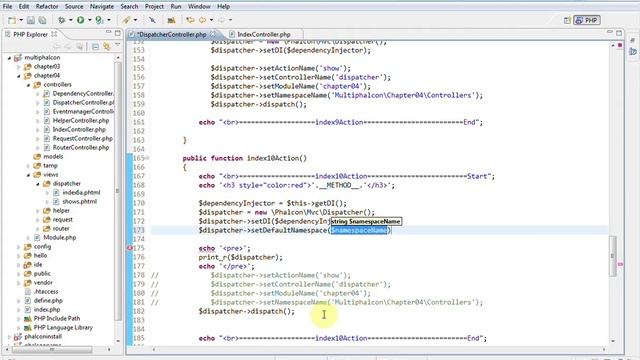Click the error breakpoint marker on line 175
The image size is (640, 360).
coord(130,248)
